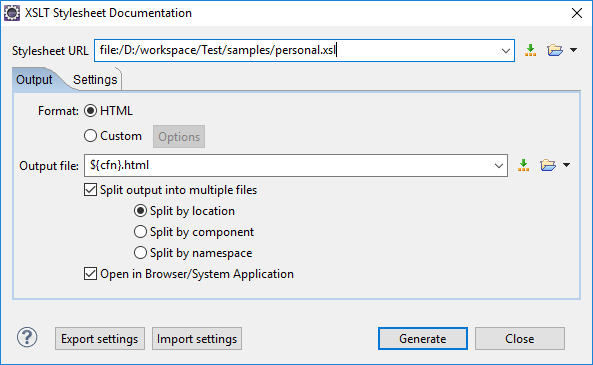
Task: Toggle Open in Browser/System Application checkbox
Action: point(90,273)
